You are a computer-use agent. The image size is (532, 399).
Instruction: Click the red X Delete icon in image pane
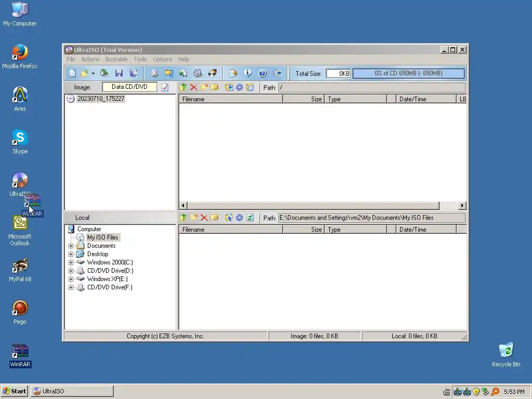click(x=194, y=87)
